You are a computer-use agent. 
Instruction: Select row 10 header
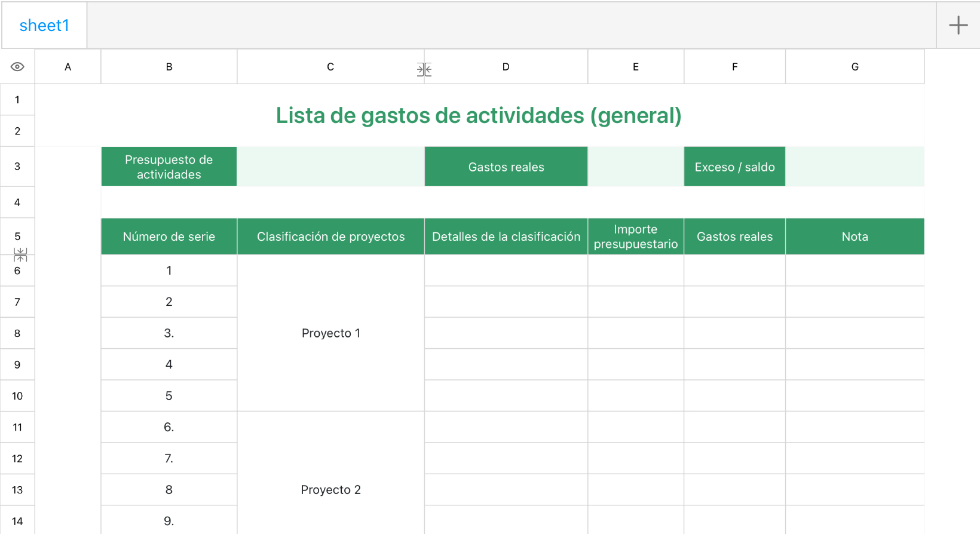click(x=17, y=396)
